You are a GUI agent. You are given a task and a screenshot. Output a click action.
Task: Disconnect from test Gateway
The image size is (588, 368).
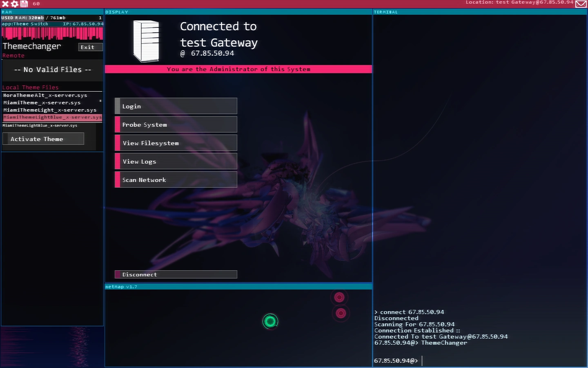tap(176, 274)
